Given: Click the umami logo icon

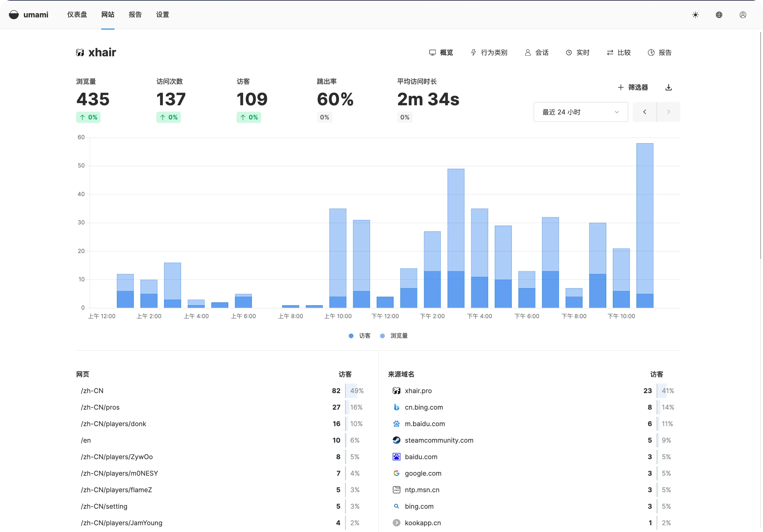Looking at the screenshot, I should tap(14, 15).
